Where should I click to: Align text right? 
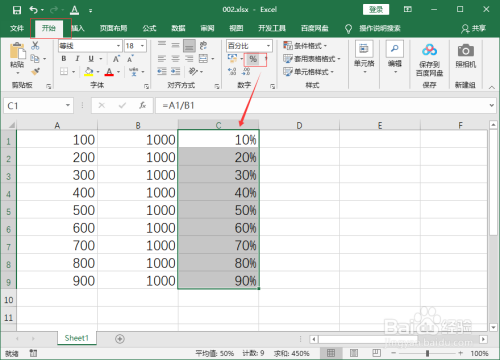tap(189, 59)
